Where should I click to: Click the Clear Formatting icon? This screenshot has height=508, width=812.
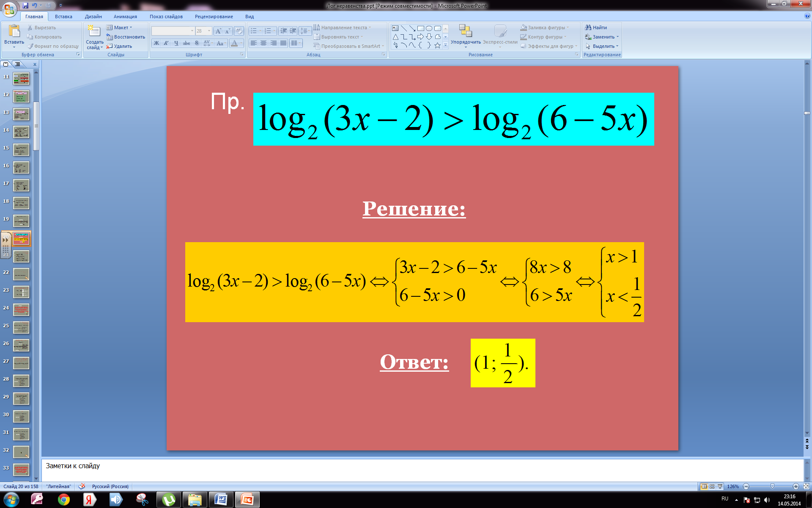[239, 31]
